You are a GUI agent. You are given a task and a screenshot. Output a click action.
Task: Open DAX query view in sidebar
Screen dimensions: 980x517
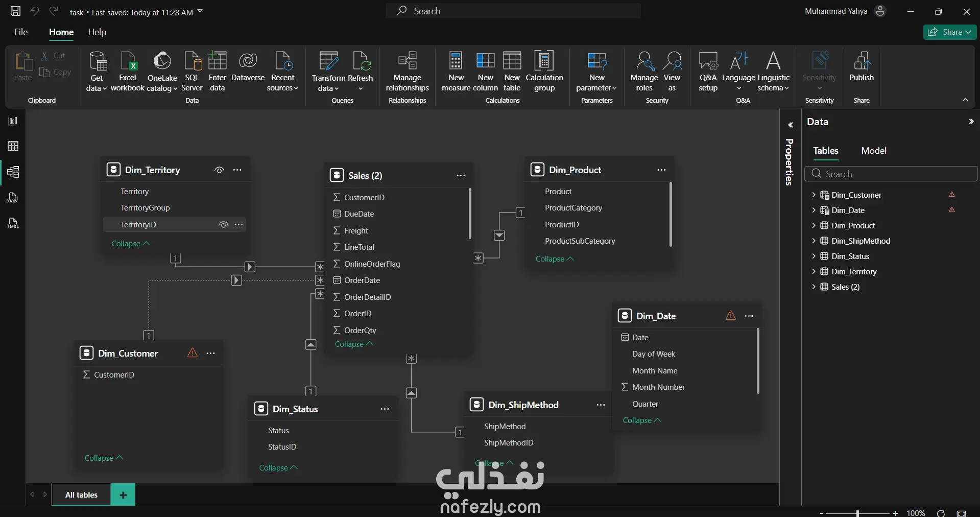(x=13, y=198)
